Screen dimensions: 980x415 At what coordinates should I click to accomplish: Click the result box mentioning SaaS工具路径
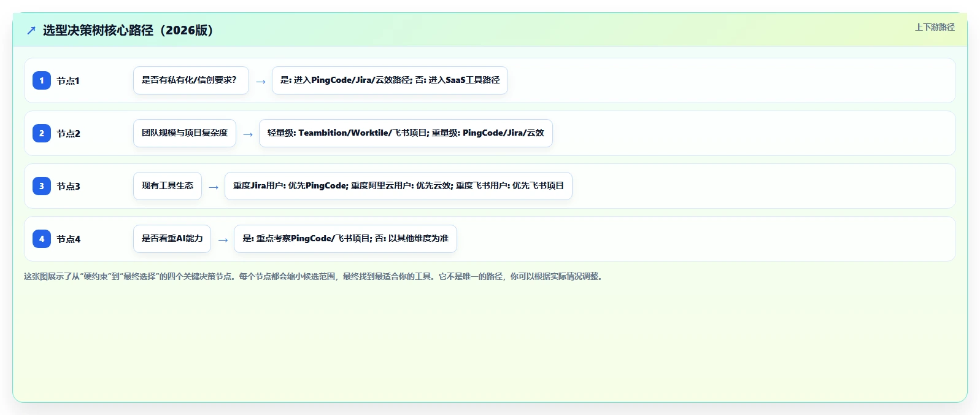point(390,80)
